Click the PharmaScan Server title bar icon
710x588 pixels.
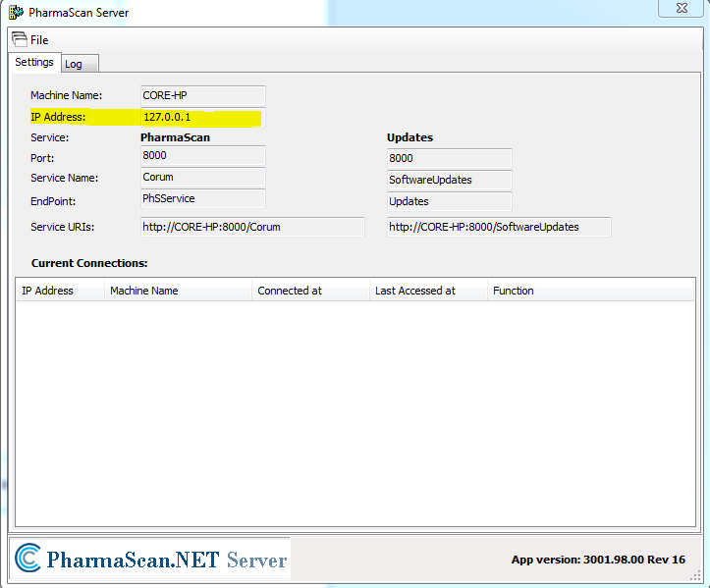[x=16, y=13]
